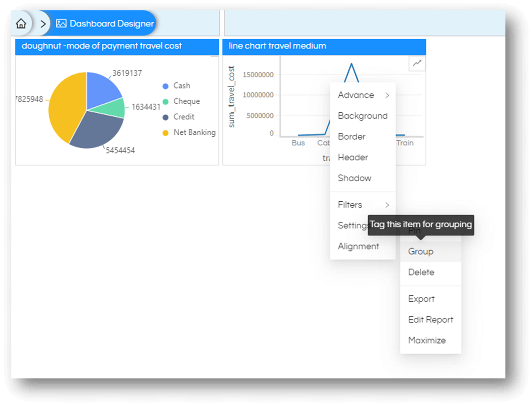This screenshot has width=532, height=404.
Task: Click the dark Credit pie slice
Action: [x=98, y=130]
